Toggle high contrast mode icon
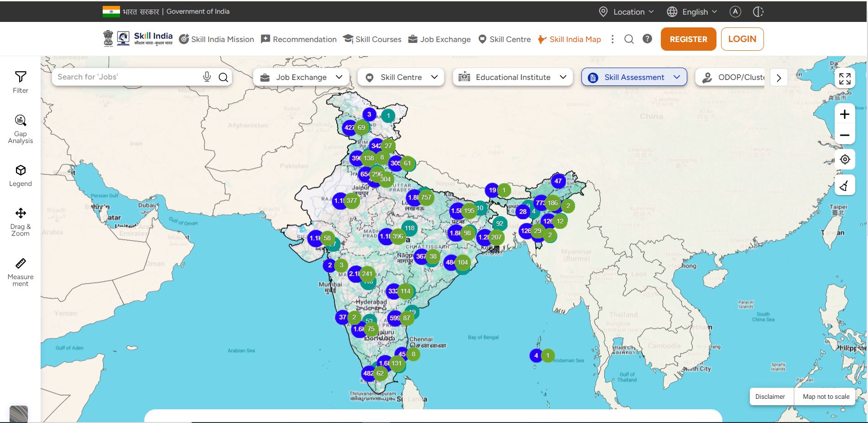 [758, 12]
